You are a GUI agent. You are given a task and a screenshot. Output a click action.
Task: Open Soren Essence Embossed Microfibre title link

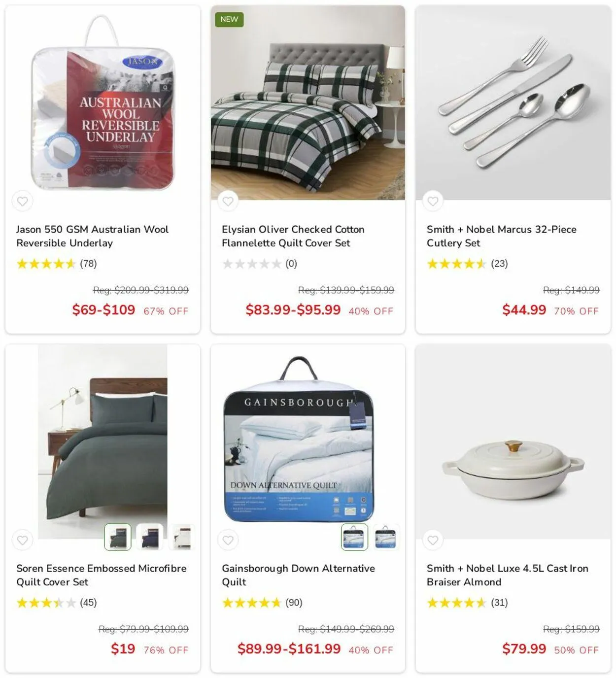pos(102,575)
